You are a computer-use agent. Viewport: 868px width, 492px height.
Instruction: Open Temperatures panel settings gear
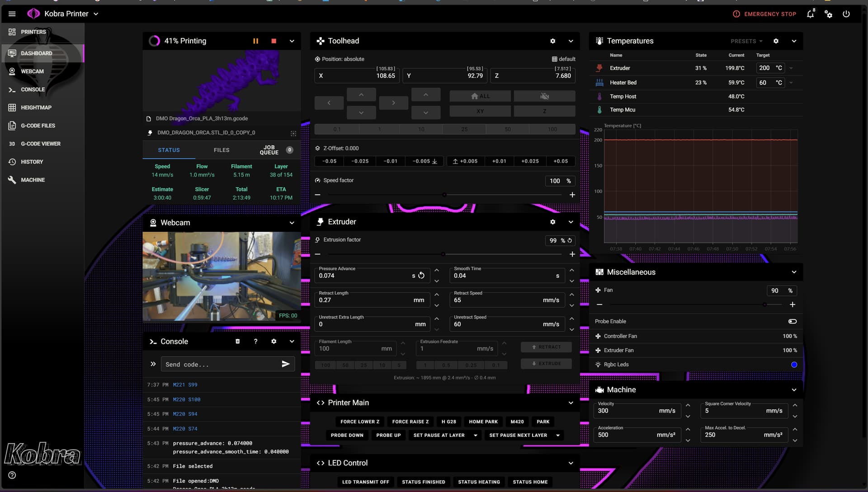tap(776, 41)
